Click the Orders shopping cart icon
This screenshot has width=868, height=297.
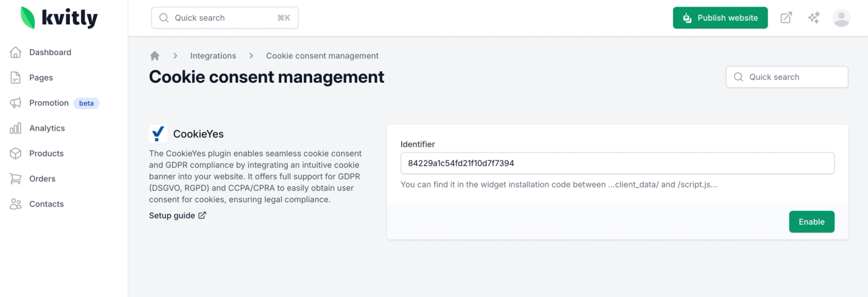tap(16, 179)
